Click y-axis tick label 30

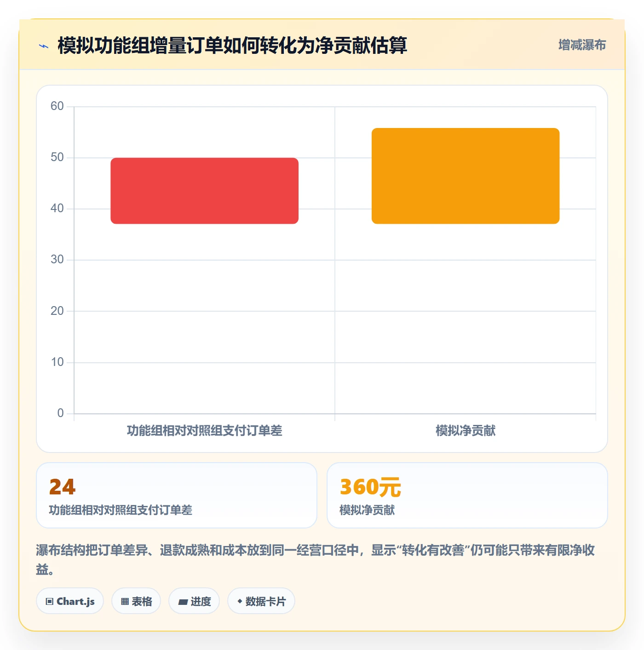click(x=57, y=260)
